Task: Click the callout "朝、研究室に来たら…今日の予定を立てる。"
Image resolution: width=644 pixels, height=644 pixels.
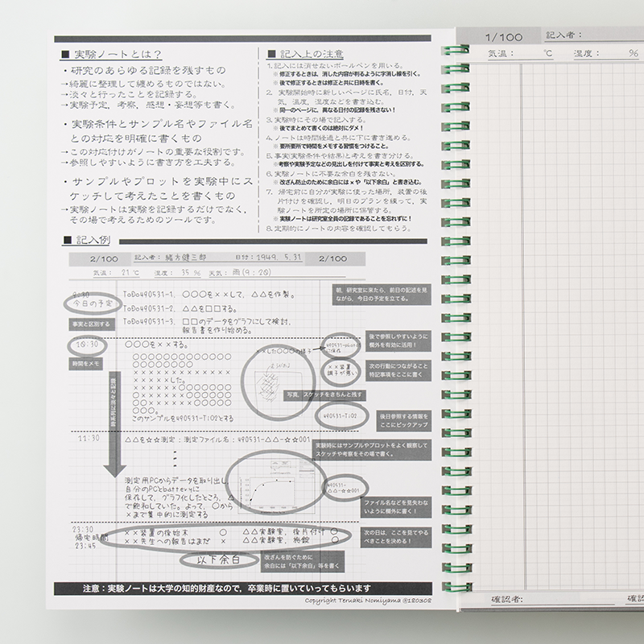Action: coord(382,294)
